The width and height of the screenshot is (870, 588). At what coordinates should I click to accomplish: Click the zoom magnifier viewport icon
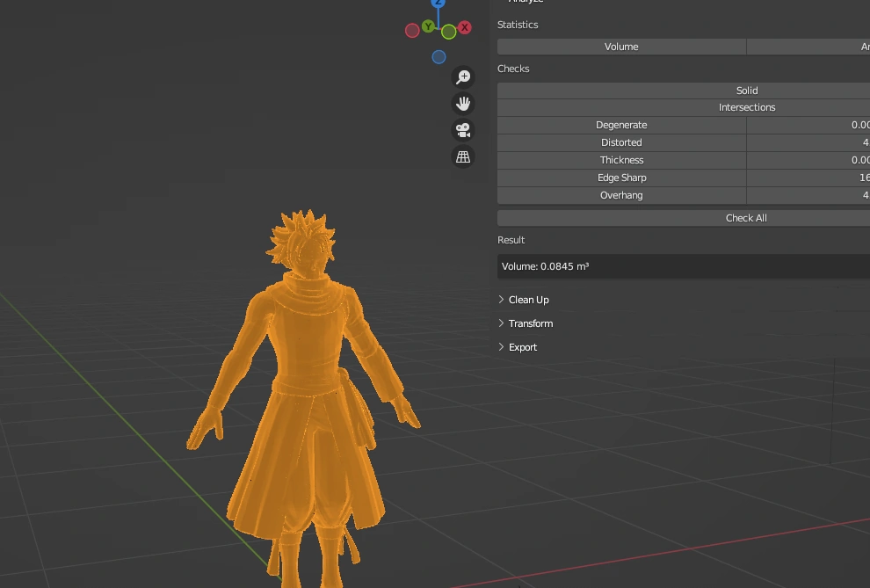pyautogui.click(x=463, y=77)
